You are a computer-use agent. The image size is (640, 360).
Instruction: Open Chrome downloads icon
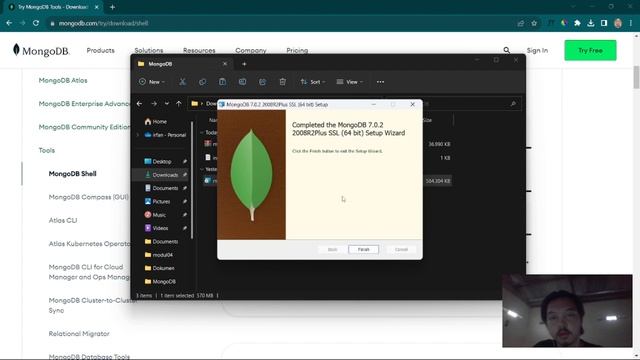(x=591, y=23)
